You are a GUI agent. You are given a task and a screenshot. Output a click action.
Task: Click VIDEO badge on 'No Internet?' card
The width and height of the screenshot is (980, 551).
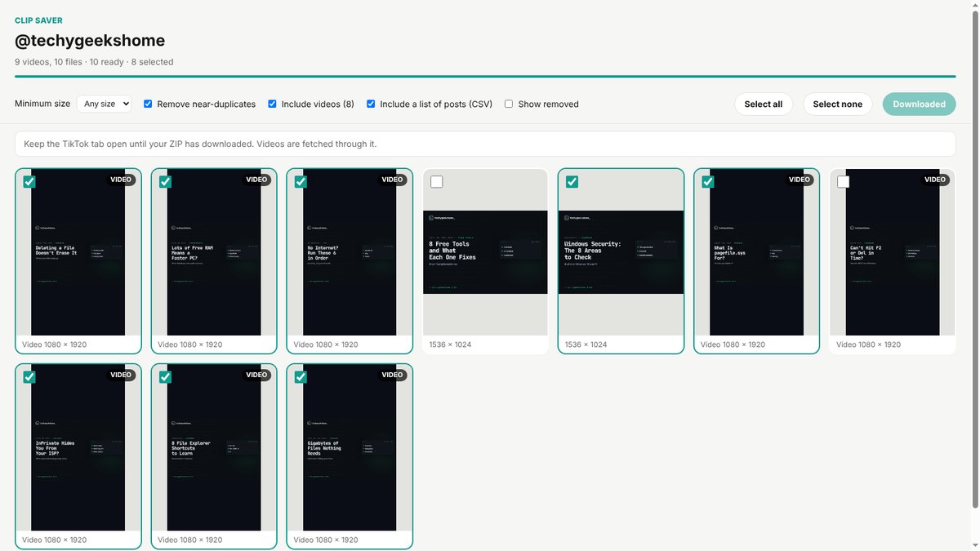coord(393,180)
